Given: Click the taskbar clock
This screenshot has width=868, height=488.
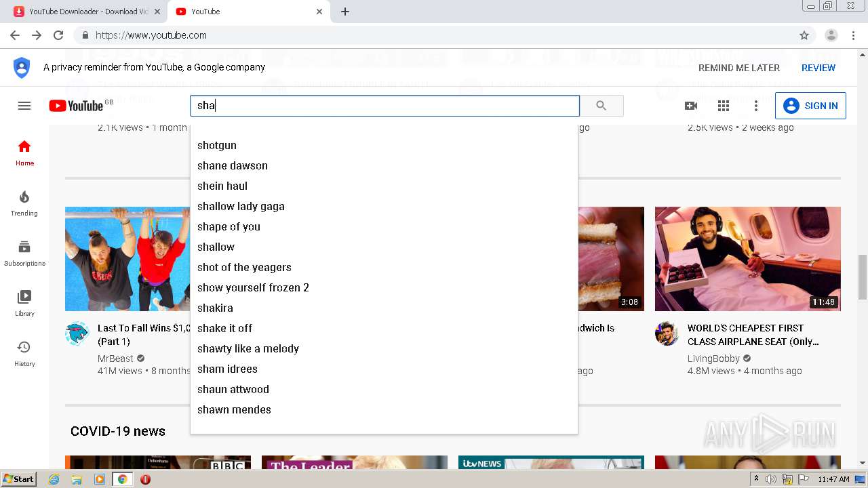Looking at the screenshot, I should (x=833, y=479).
